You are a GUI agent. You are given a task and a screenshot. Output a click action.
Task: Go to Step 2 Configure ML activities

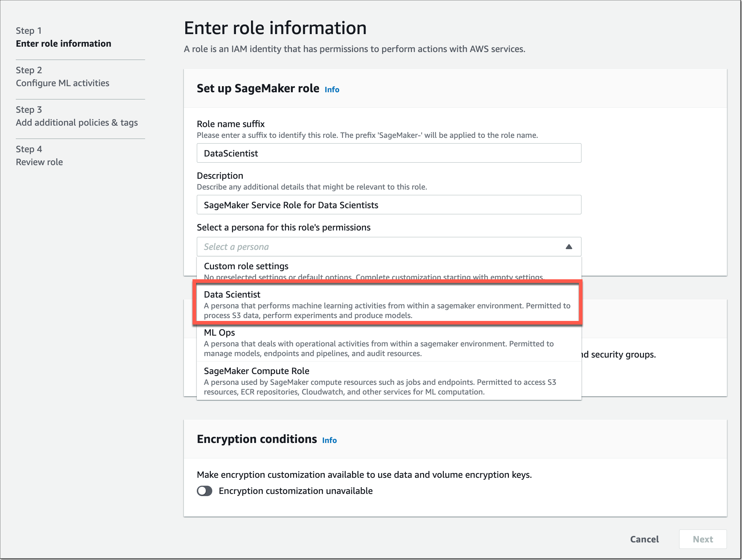[x=62, y=77]
